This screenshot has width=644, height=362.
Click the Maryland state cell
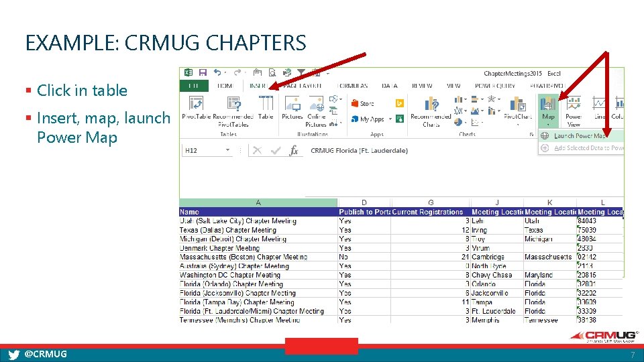click(550, 276)
